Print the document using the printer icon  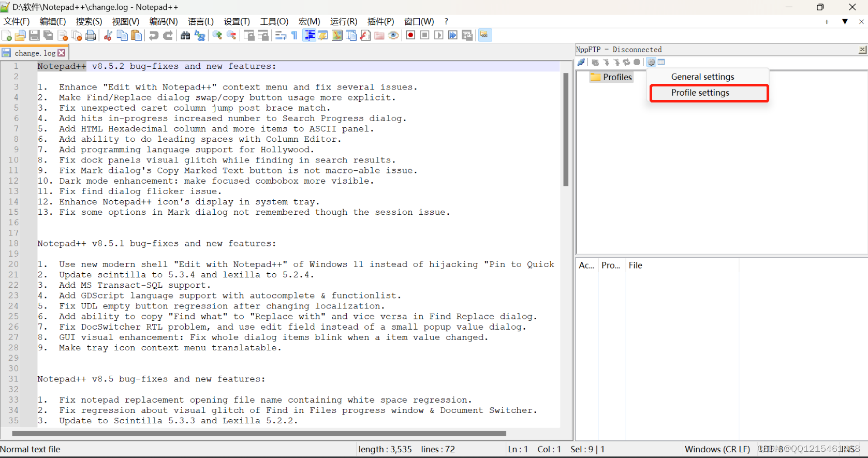point(91,35)
